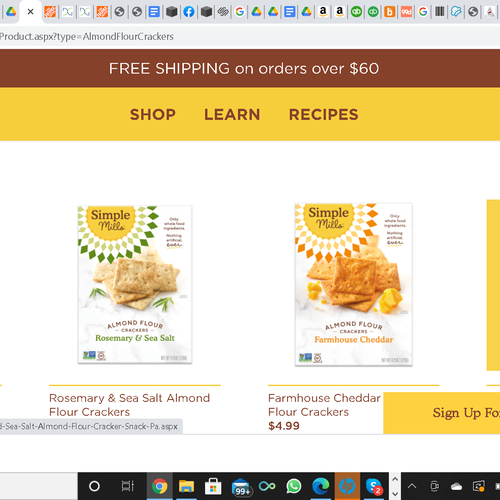Open the SHOP menu
500x500 pixels.
[x=153, y=115]
